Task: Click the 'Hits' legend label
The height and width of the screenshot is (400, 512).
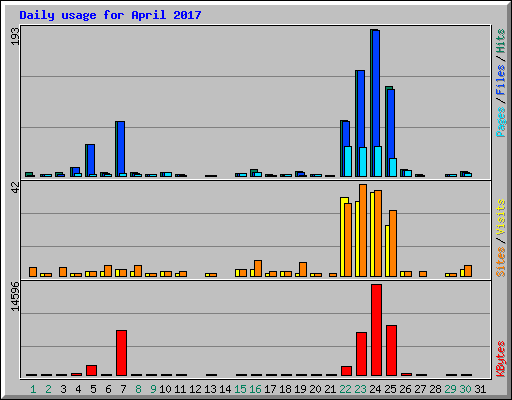Action: click(501, 41)
